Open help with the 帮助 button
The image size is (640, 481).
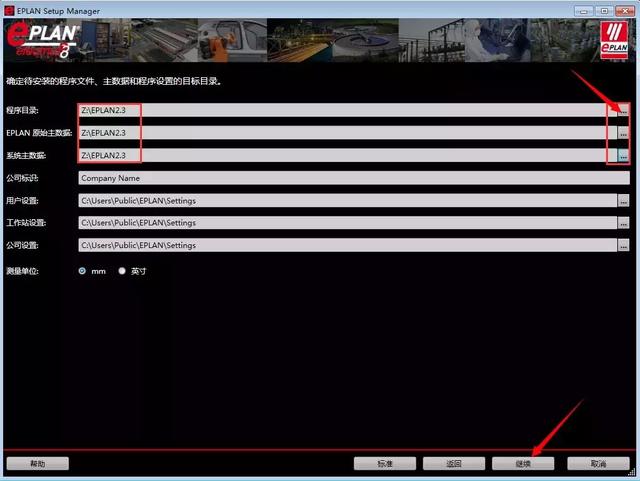pos(38,464)
